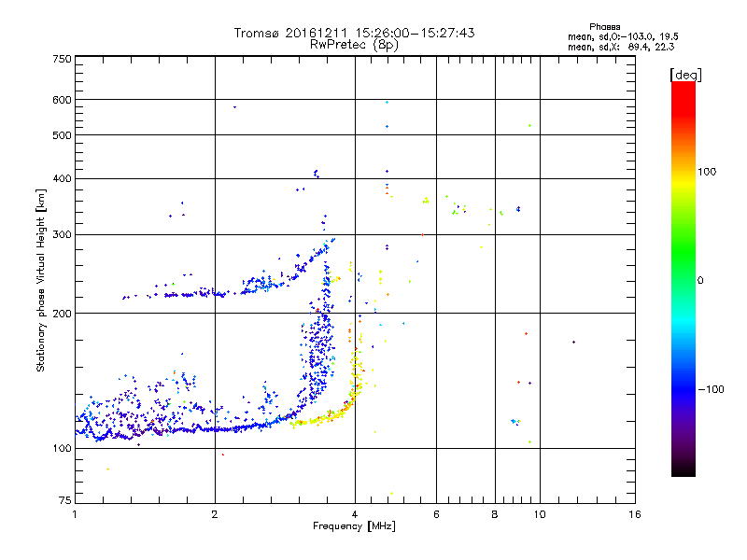Click y-axis tick label '300'

[x=62, y=235]
